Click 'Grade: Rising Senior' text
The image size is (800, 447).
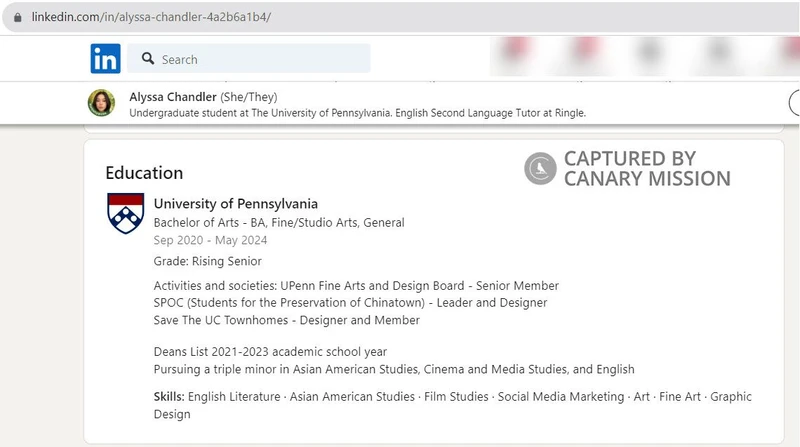(x=208, y=261)
